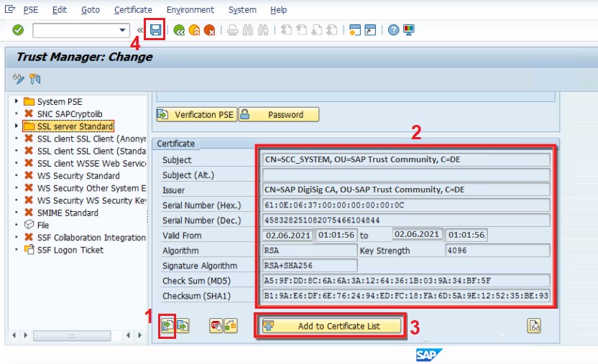Viewport: 598px width, 364px height.
Task: Click the red stop-sign certificate icon
Action: 216,325
